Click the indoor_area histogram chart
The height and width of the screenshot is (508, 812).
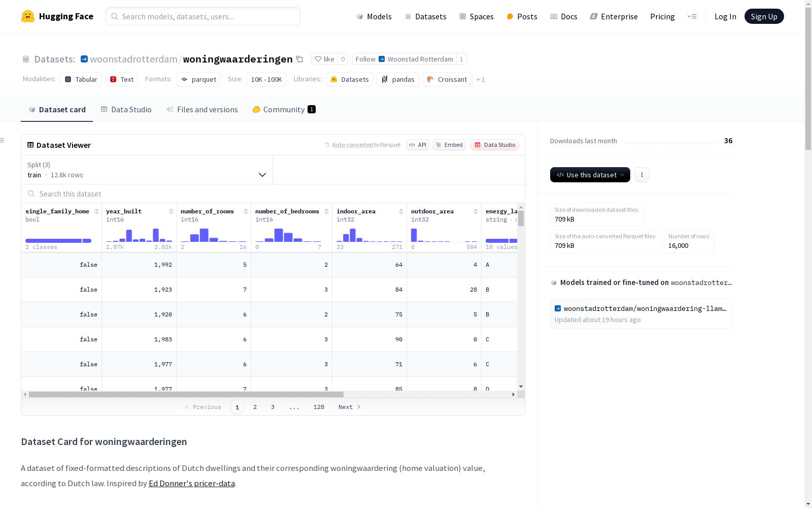point(369,235)
